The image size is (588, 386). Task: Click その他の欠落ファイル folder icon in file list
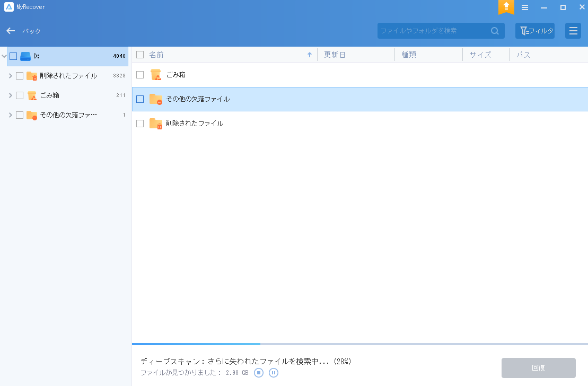click(156, 99)
